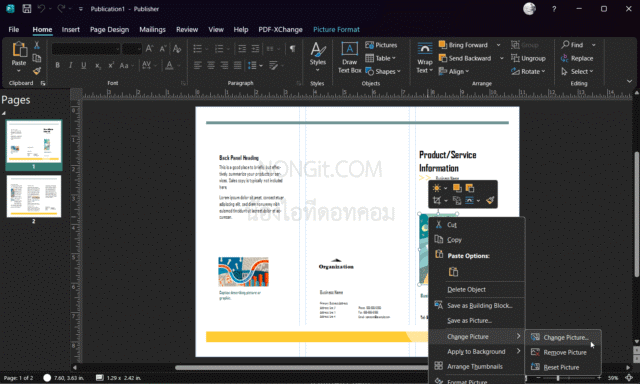Open the character spacing AV dropdown
The height and width of the screenshot is (384, 640).
point(149,65)
